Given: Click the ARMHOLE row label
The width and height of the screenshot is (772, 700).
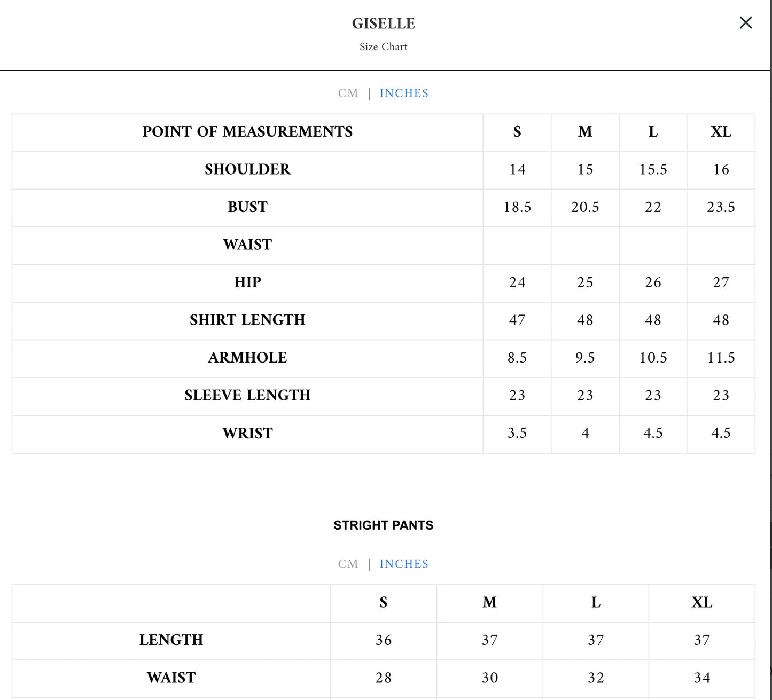Looking at the screenshot, I should pos(247,358).
